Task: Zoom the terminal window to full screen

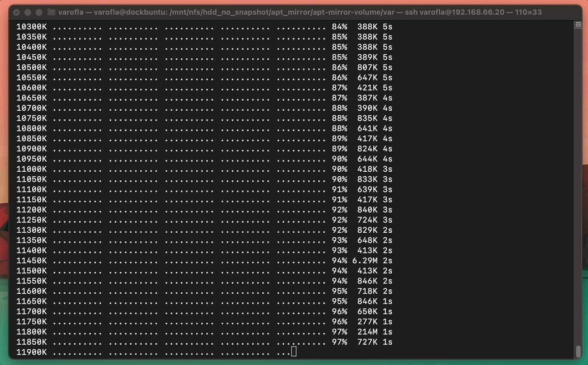Action: [x=39, y=12]
